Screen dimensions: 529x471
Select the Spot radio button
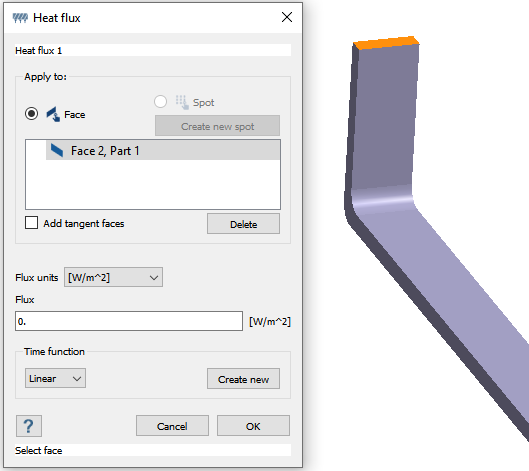click(x=160, y=102)
